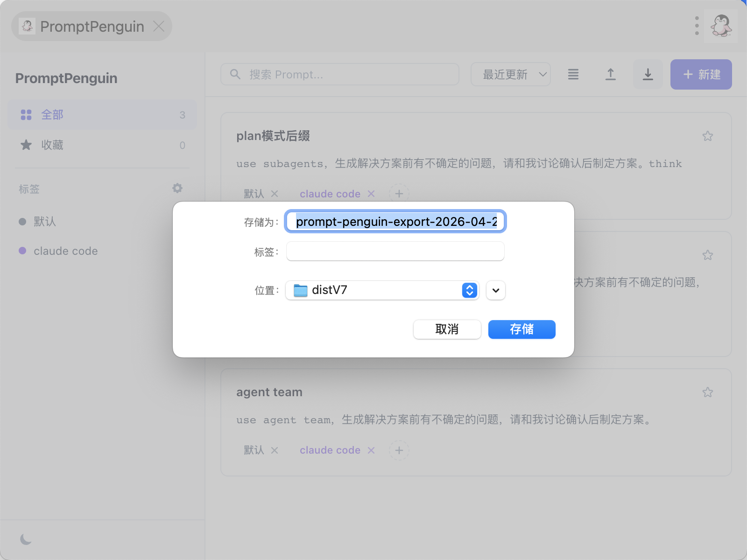Viewport: 747px width, 560px height.
Task: Remove the 默认 tag from plan模式后缀
Action: pos(275,194)
